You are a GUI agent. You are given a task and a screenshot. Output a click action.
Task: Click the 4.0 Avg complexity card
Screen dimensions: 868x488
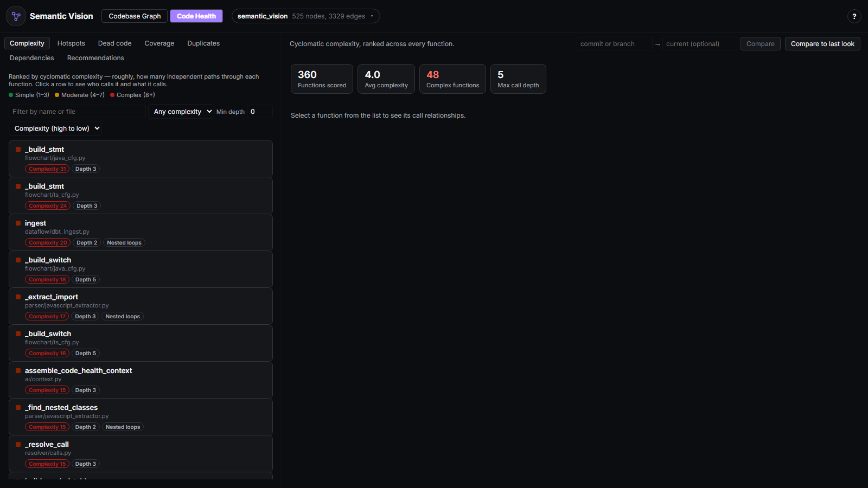[386, 79]
